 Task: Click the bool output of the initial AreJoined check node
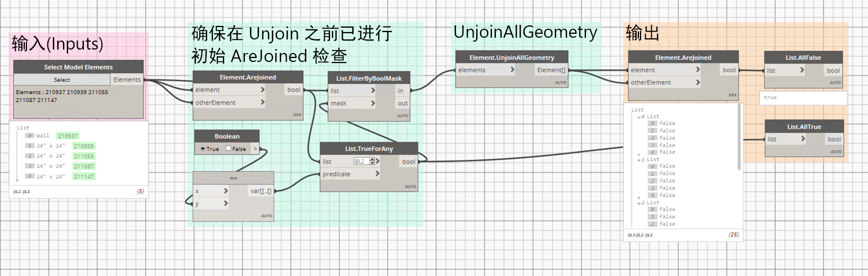pos(293,90)
